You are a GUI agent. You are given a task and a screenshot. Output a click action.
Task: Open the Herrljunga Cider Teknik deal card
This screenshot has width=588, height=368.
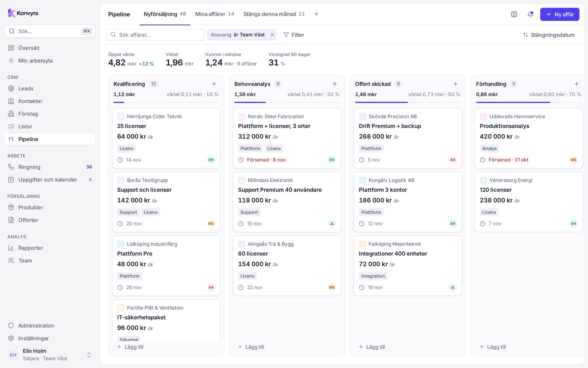tap(166, 138)
